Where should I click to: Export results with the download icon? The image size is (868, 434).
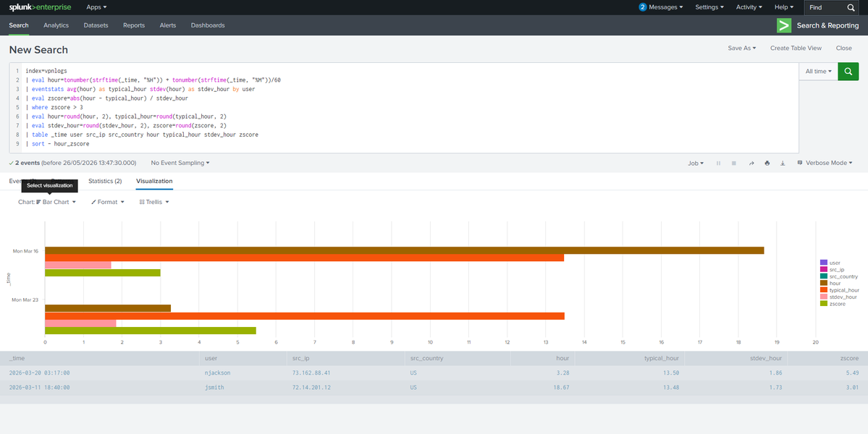click(783, 163)
